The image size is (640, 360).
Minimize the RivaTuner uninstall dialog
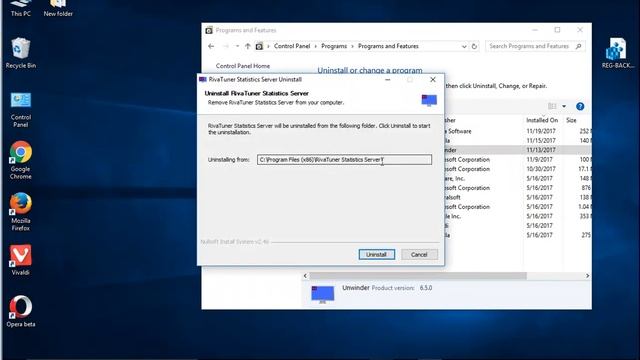[x=388, y=79]
